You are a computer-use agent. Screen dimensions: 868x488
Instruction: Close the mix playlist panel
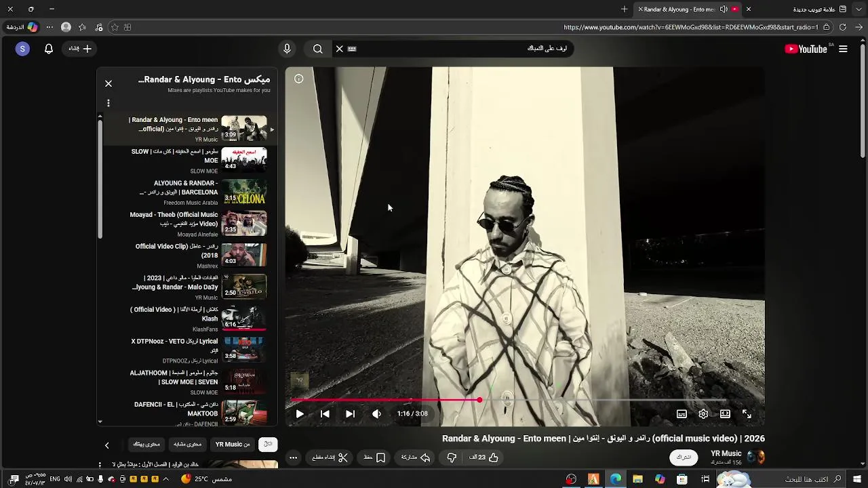108,83
